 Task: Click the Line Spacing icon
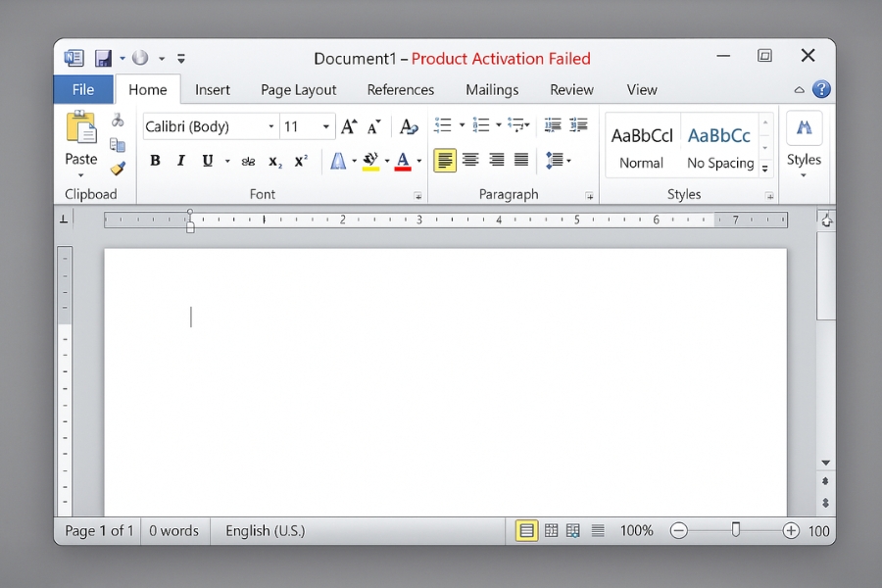(555, 161)
